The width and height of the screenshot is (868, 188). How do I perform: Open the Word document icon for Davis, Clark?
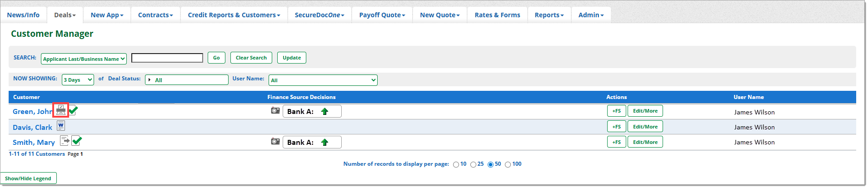tap(61, 126)
